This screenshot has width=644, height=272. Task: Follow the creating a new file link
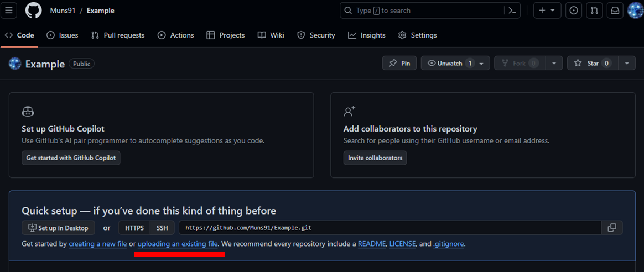click(98, 244)
